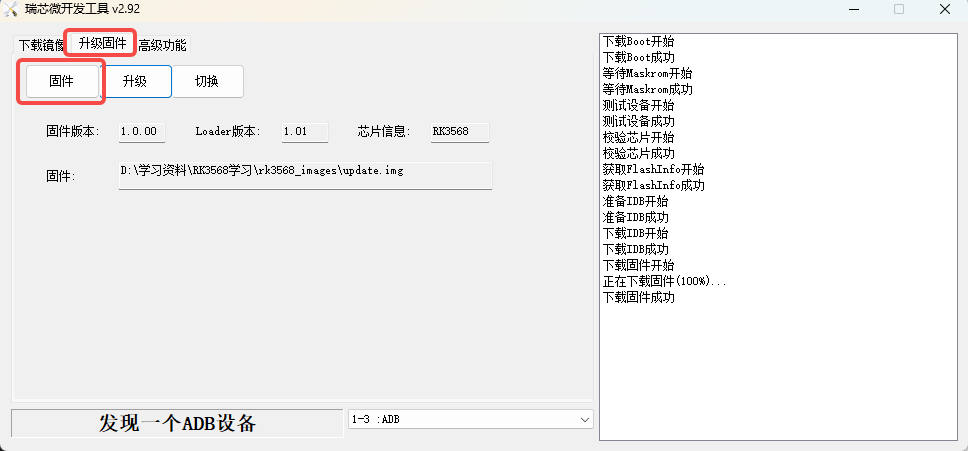Click the app icon in title bar
Screen dimensions: 968x451
tap(10, 9)
